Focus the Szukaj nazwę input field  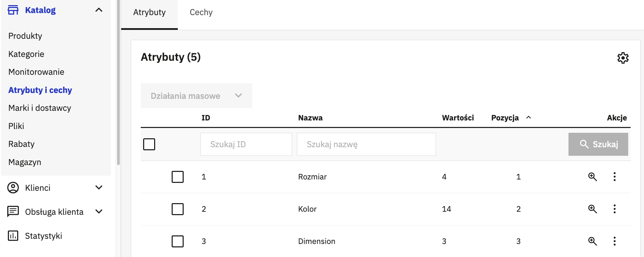(366, 144)
